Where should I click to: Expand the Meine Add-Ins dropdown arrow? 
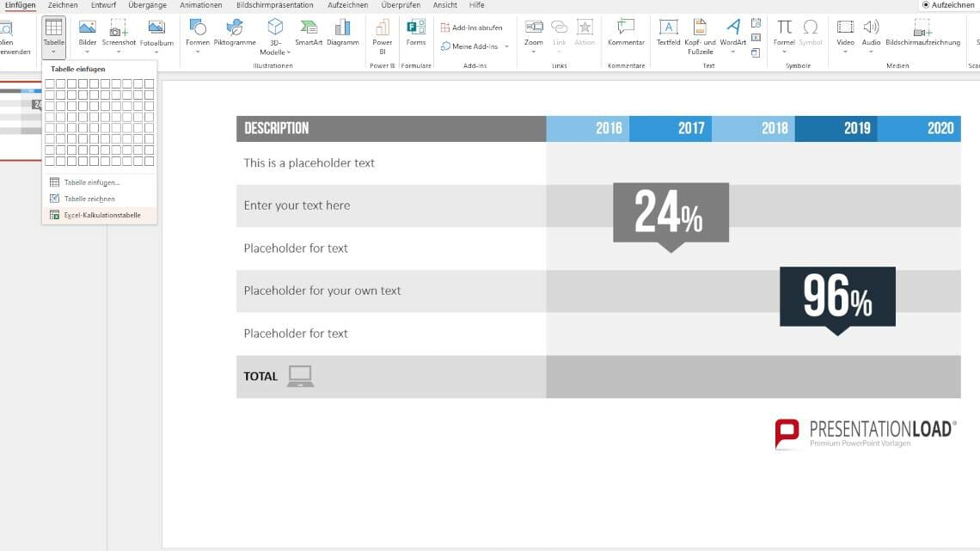click(x=507, y=47)
